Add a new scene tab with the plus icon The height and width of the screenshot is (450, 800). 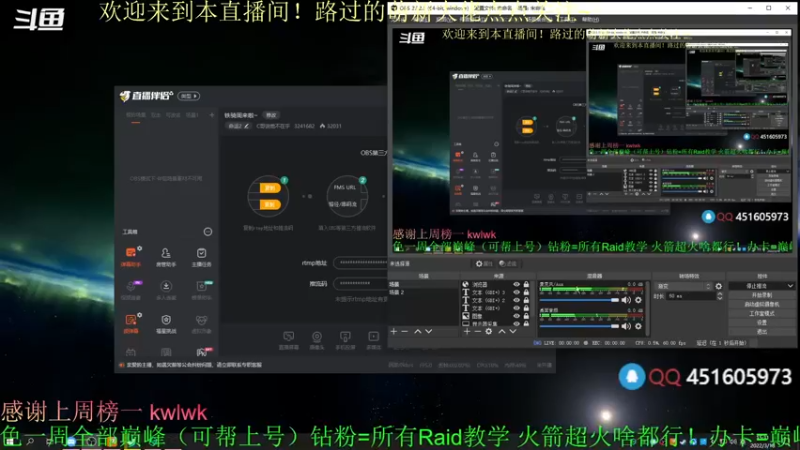[212, 115]
